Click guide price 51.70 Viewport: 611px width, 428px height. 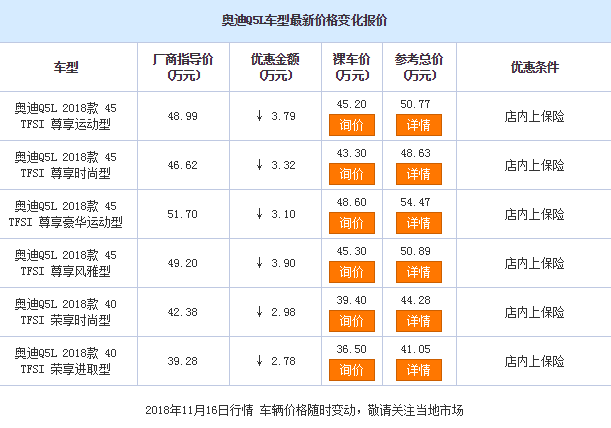coord(182,214)
